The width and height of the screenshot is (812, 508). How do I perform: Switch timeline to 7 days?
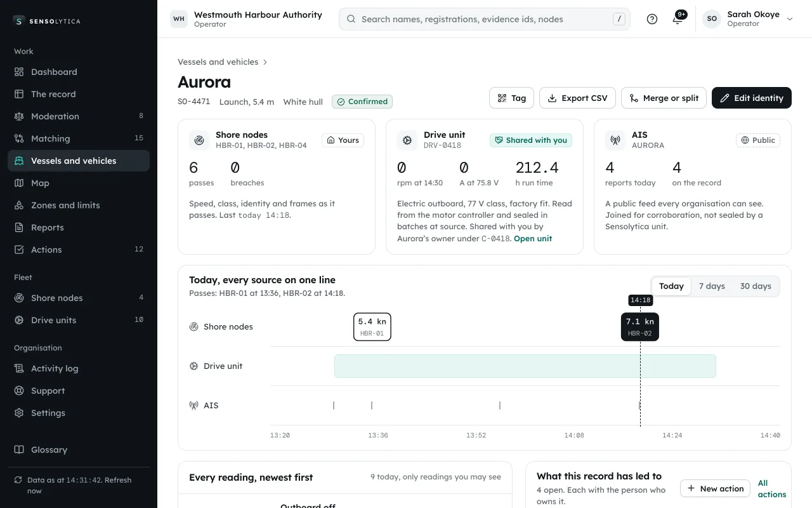point(712,286)
